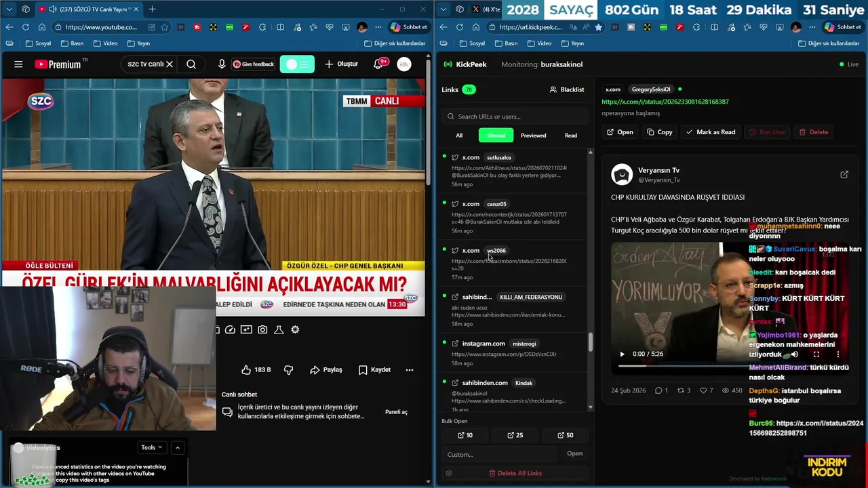Click the Paylaş share button

coord(326,370)
